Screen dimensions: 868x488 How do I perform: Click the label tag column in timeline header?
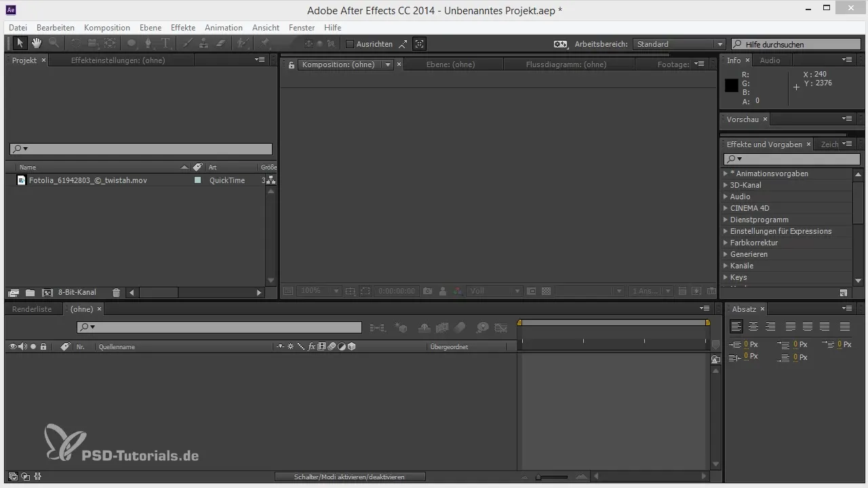65,346
